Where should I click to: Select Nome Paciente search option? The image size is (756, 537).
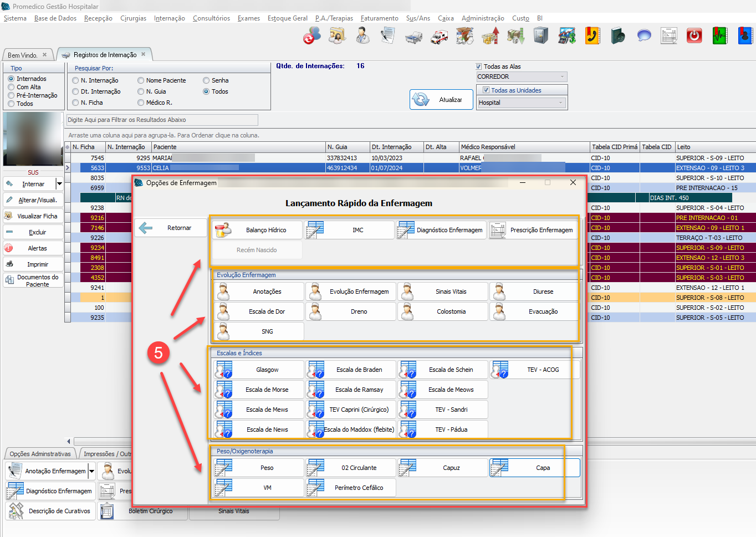click(x=141, y=80)
